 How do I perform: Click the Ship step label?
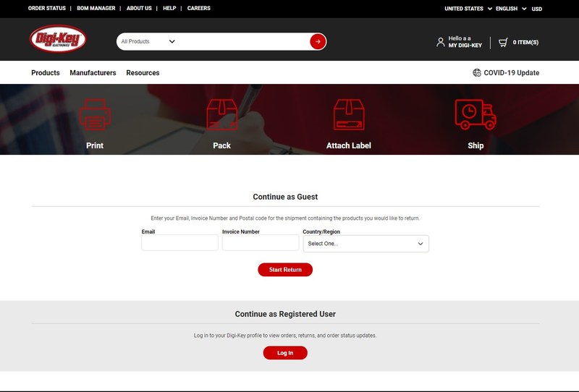[476, 145]
